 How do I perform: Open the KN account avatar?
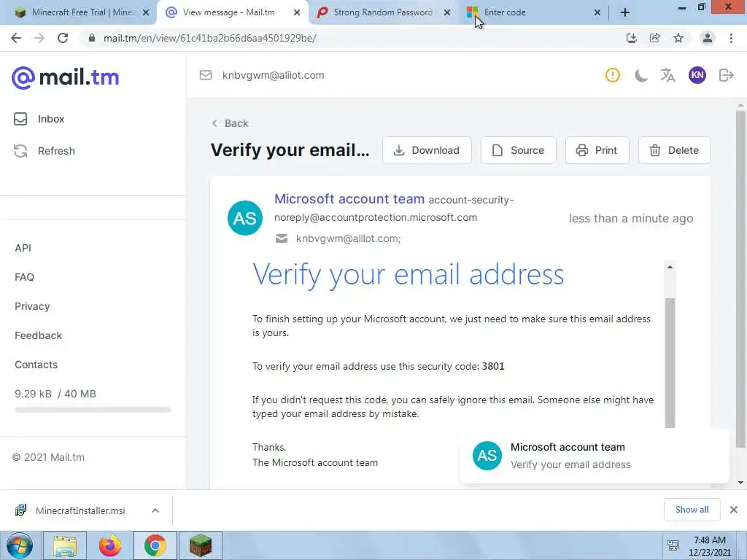tap(697, 75)
